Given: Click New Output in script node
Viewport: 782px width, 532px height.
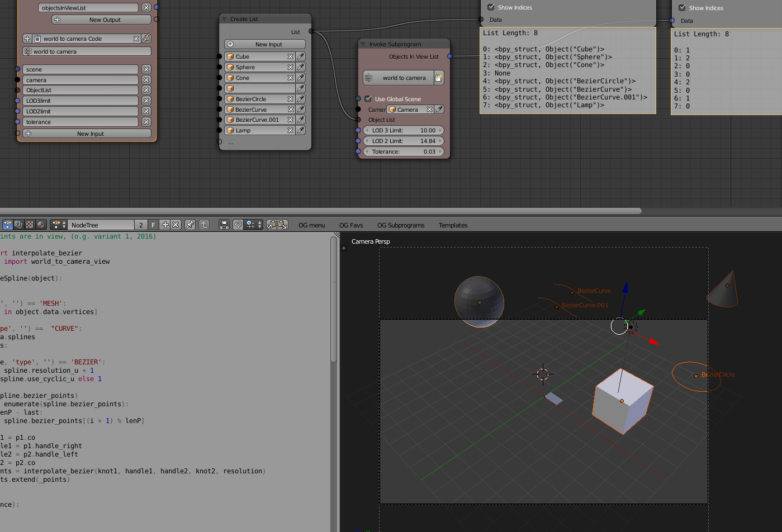Looking at the screenshot, I should pos(101,20).
